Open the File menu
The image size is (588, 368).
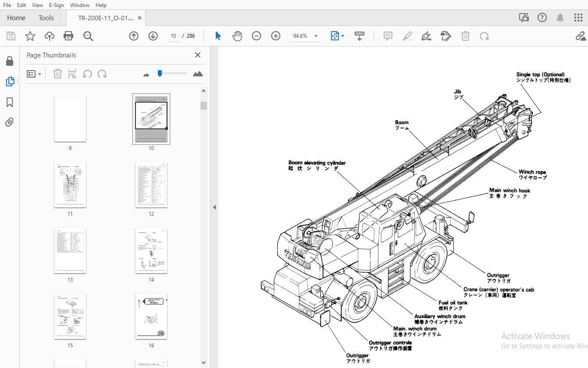pyautogui.click(x=7, y=5)
